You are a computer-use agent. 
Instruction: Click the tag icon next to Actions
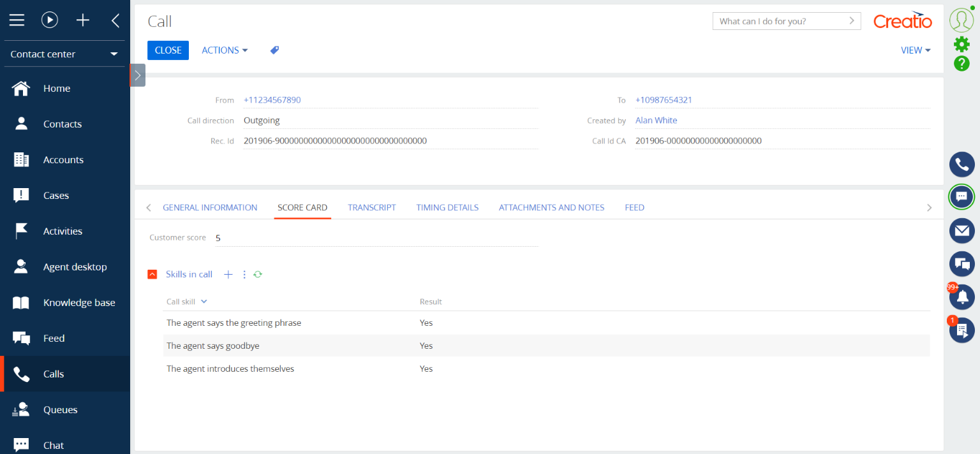click(x=274, y=50)
